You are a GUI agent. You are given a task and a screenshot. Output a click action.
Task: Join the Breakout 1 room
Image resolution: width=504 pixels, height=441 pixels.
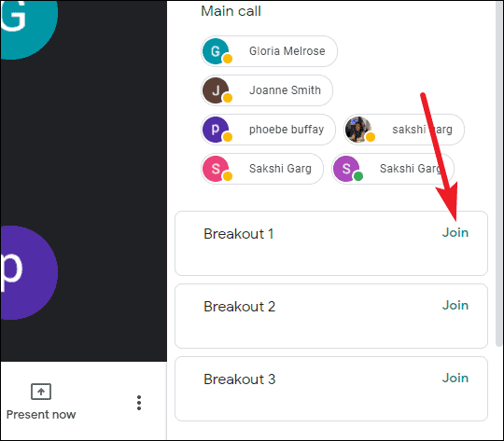point(455,232)
